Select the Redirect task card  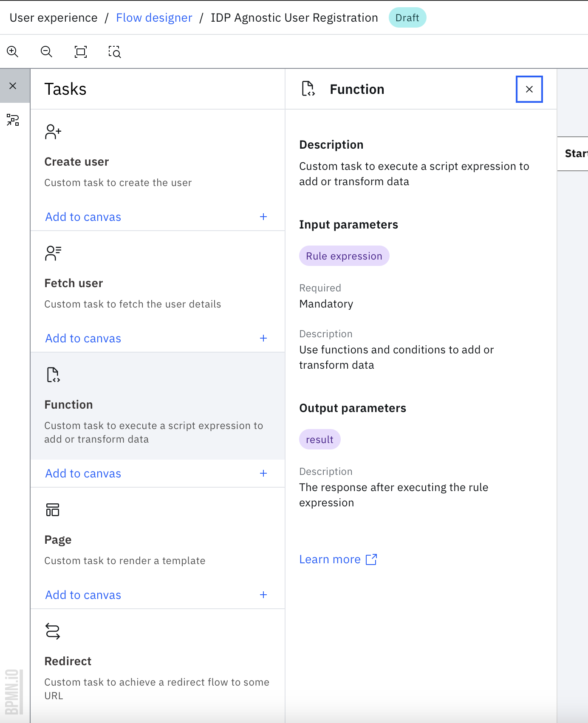[x=157, y=663]
